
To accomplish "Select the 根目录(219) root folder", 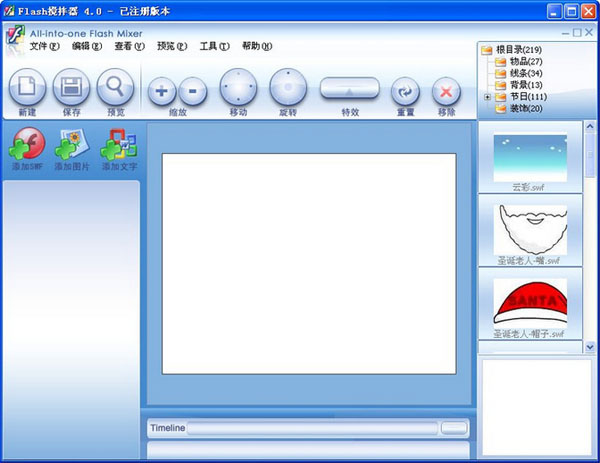I will click(x=518, y=49).
